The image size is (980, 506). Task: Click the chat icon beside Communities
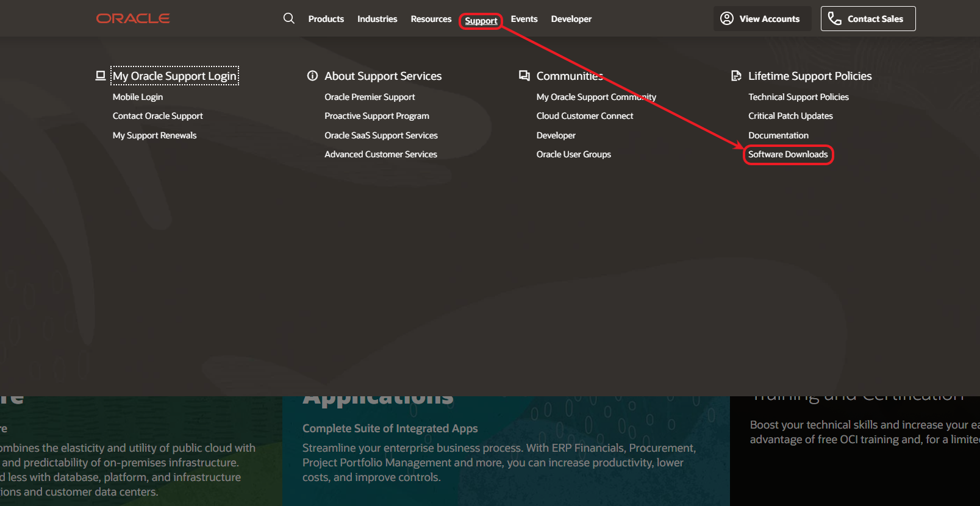tap(524, 76)
